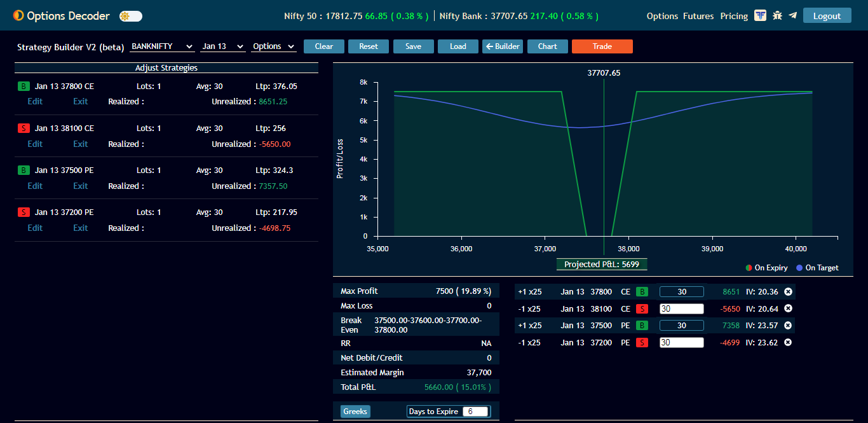Click the Clear button
Image resolution: width=868 pixels, height=423 pixels.
pyautogui.click(x=324, y=46)
